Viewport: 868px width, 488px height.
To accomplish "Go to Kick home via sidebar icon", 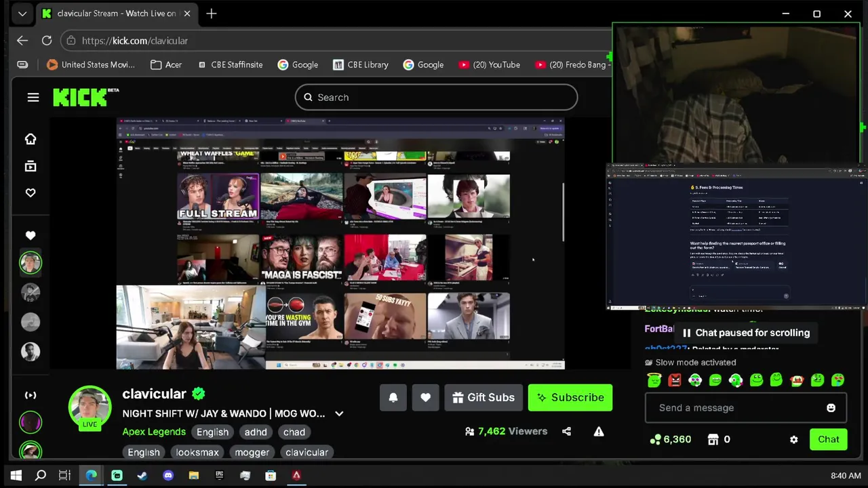I will pos(31,139).
